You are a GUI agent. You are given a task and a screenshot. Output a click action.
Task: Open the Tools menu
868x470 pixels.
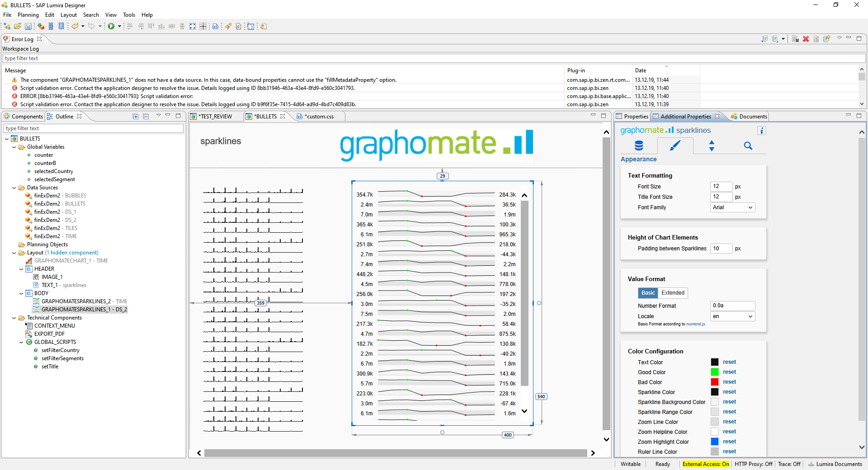click(x=129, y=15)
